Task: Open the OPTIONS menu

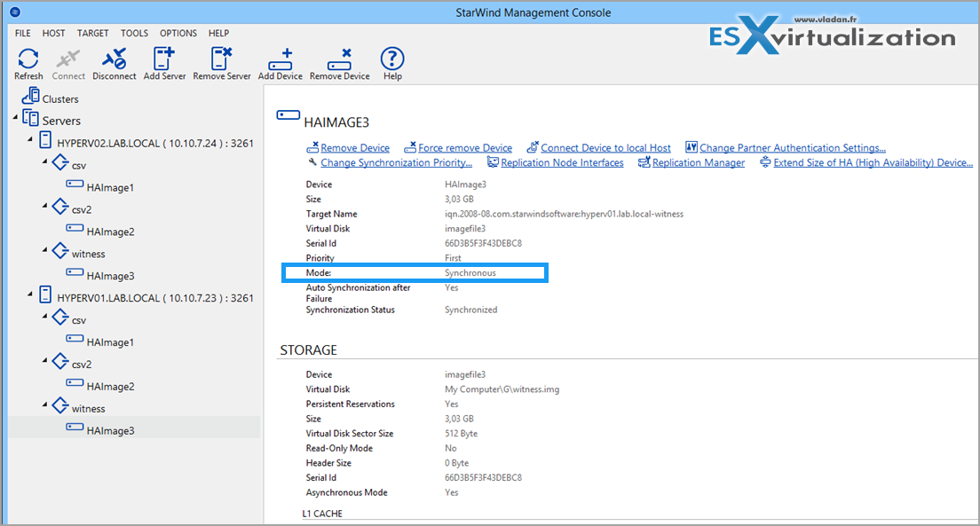Action: (x=178, y=33)
